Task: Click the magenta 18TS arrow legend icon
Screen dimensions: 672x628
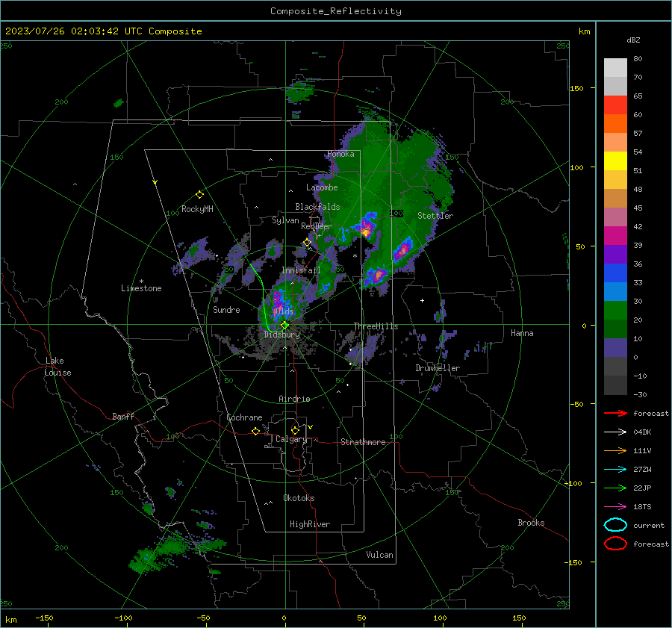Action: (615, 507)
